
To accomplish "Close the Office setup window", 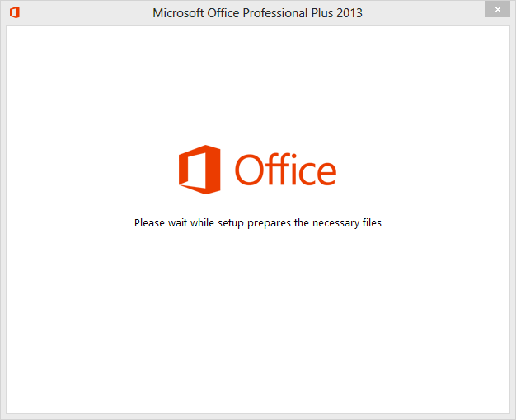I will coord(497,9).
